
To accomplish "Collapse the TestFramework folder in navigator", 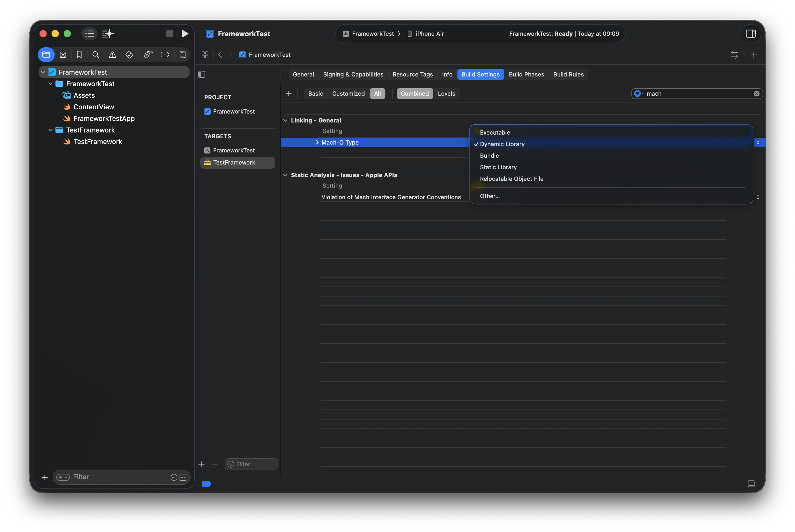I will (50, 130).
